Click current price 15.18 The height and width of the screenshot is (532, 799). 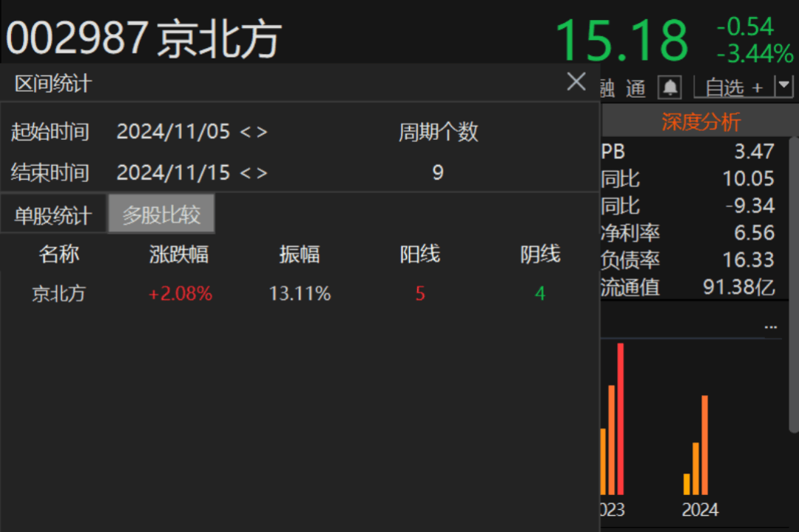point(622,40)
